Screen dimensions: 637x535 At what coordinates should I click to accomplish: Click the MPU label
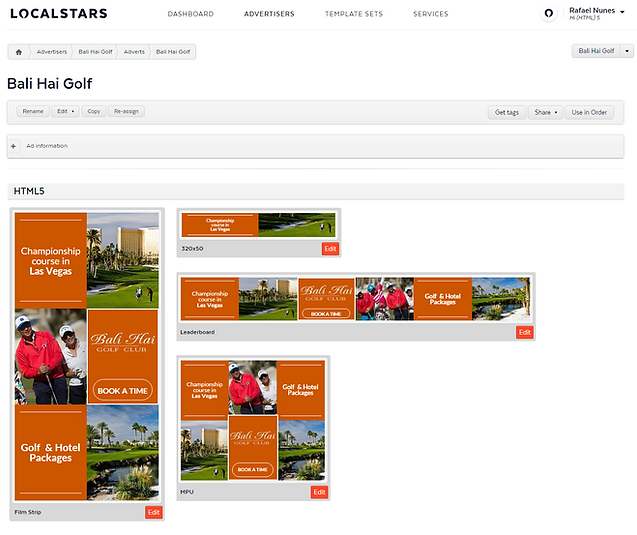(x=187, y=492)
